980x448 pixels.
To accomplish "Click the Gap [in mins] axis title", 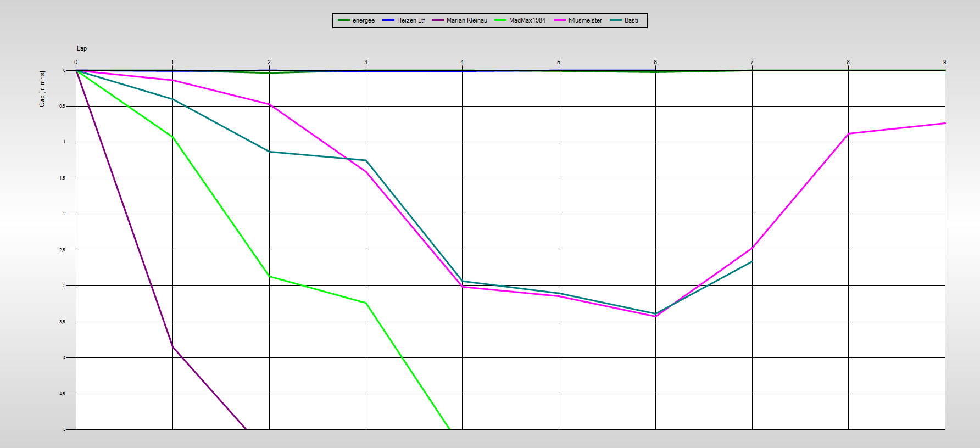I will [42, 89].
